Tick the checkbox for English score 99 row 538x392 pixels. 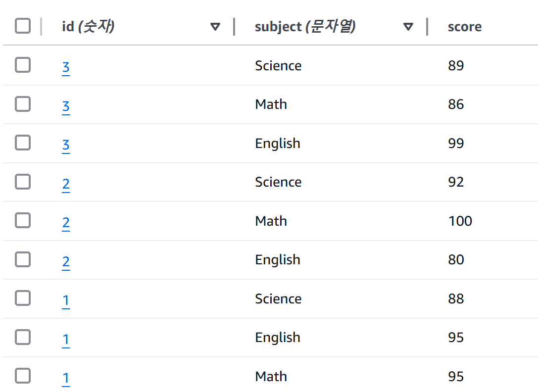pos(23,143)
